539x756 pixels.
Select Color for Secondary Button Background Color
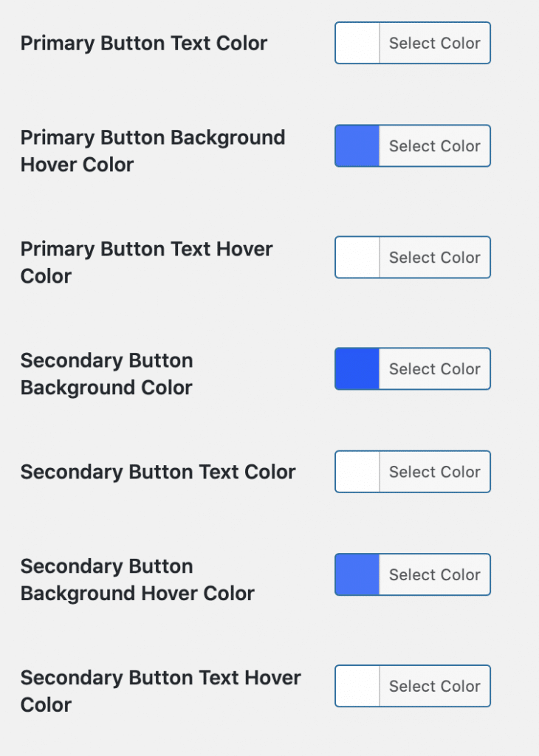[x=435, y=369]
